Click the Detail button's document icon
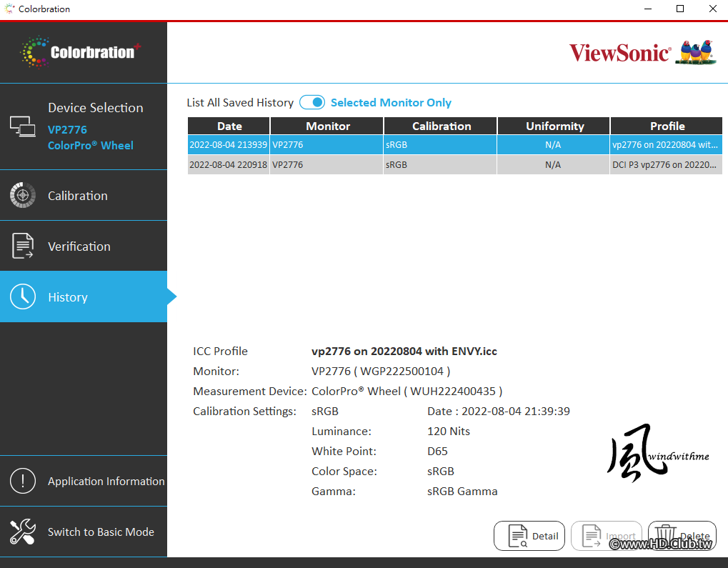This screenshot has width=728, height=568. tap(518, 536)
